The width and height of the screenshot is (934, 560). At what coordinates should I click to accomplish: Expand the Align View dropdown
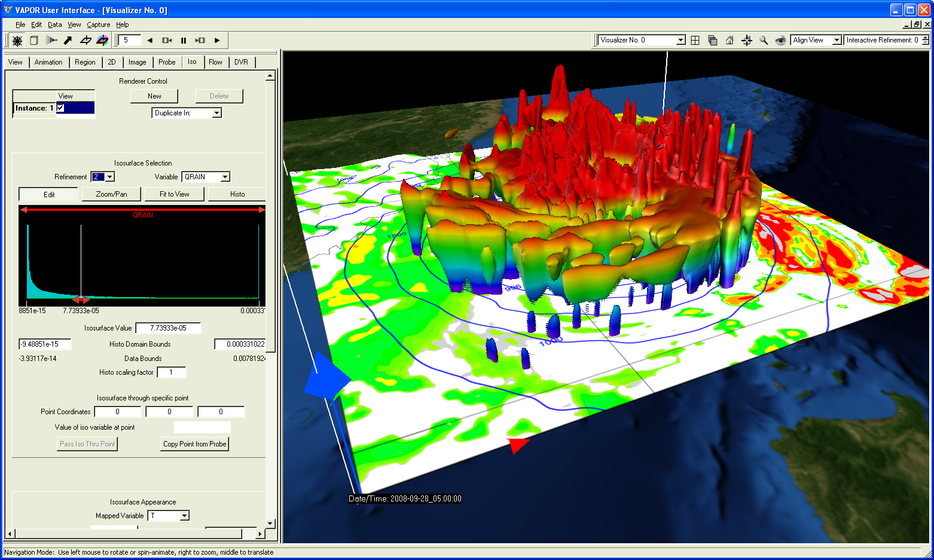point(837,40)
